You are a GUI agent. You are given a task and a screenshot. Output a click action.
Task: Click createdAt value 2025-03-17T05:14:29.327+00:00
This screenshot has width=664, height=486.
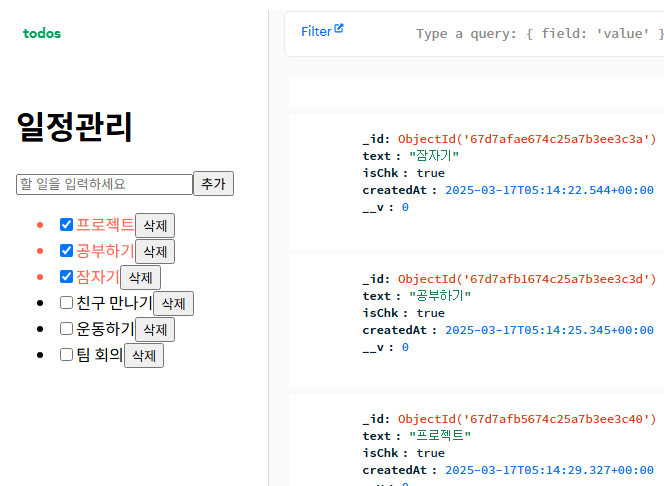(x=549, y=470)
